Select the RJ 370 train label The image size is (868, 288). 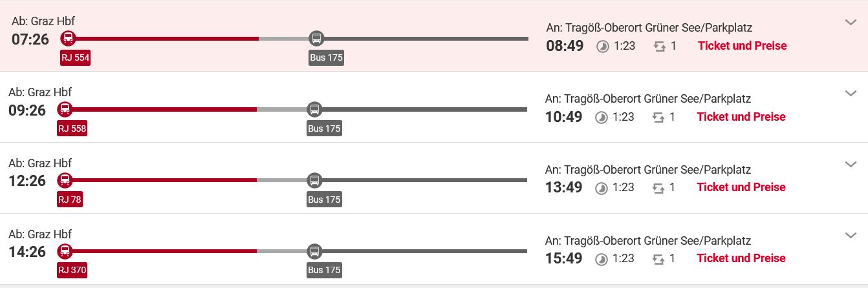point(72,271)
